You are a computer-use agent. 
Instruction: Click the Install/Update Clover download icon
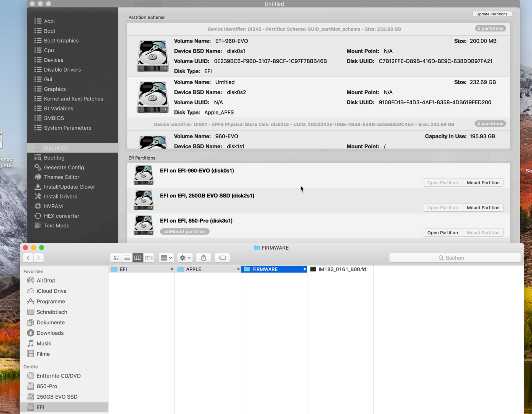[38, 187]
